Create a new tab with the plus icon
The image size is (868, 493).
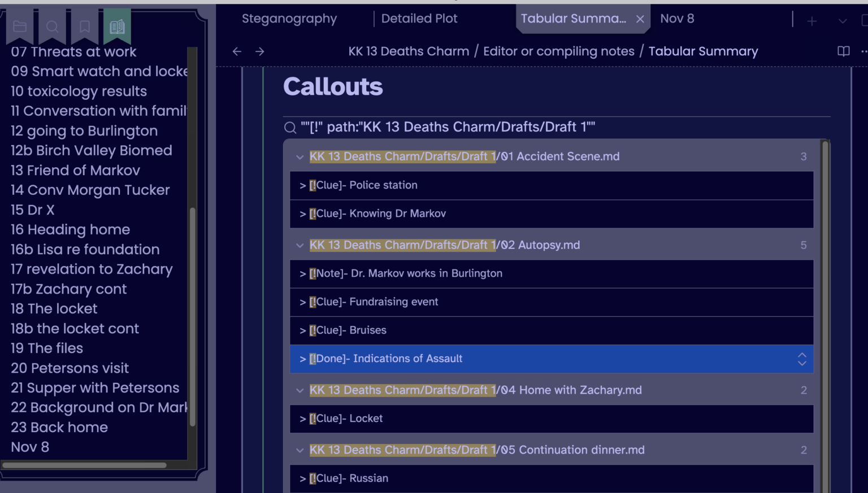[x=811, y=20]
